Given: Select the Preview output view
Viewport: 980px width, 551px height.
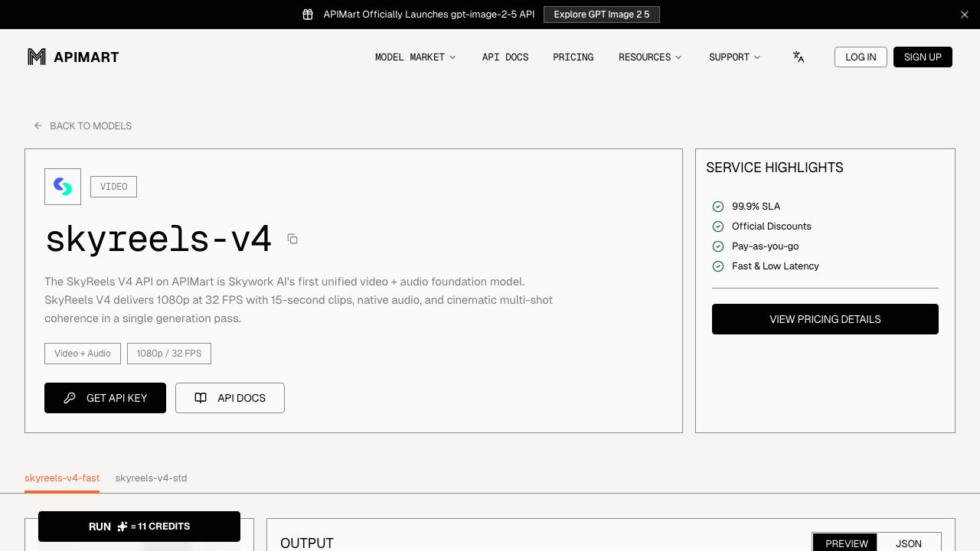Looking at the screenshot, I should point(846,543).
